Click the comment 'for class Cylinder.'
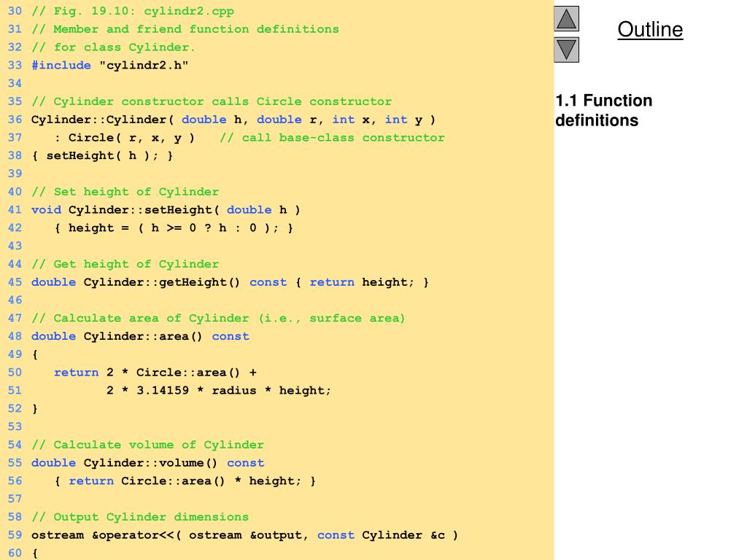747x560 pixels. click(113, 47)
